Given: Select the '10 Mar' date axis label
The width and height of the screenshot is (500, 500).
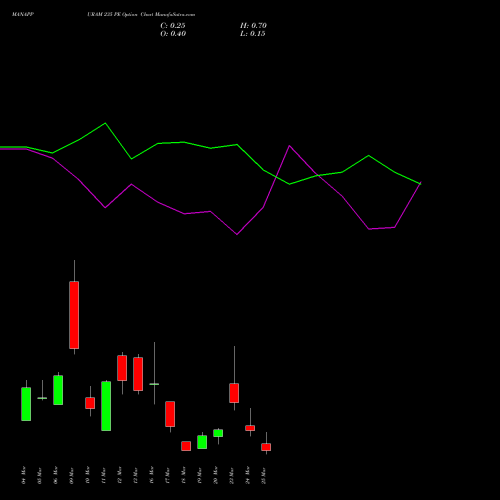Looking at the screenshot, I should 88,475.
